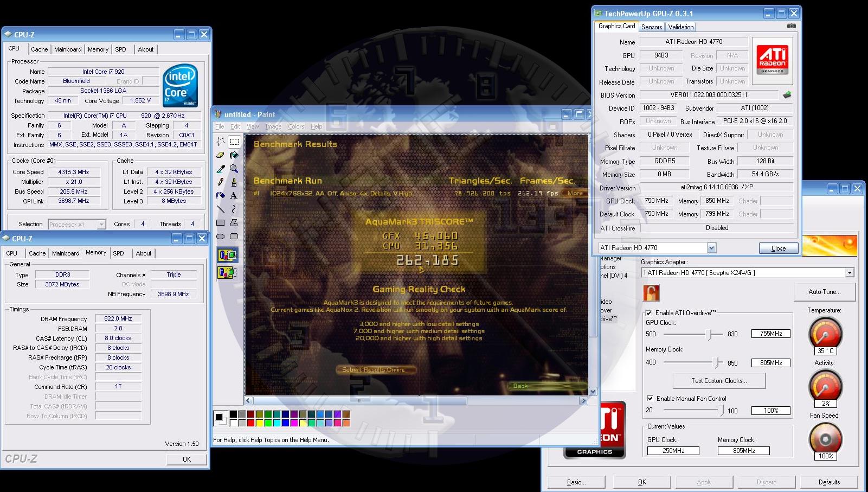868x492 pixels.
Task: Click the GPU-Z BIOS save chip icon
Action: 787,94
